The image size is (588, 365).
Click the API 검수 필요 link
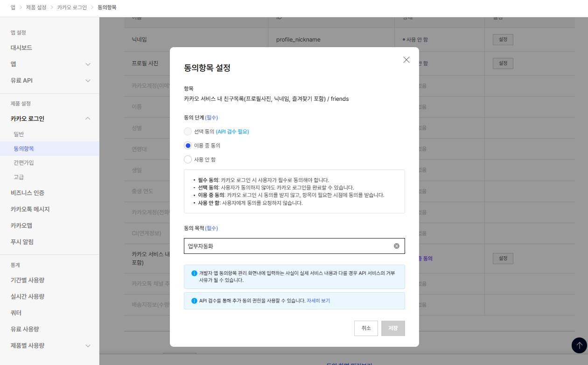pyautogui.click(x=232, y=132)
